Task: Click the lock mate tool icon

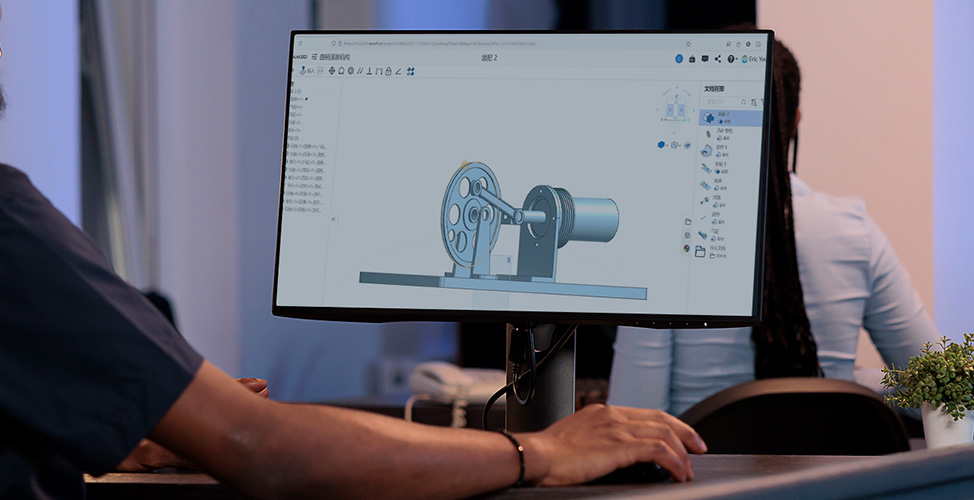Action: point(388,71)
